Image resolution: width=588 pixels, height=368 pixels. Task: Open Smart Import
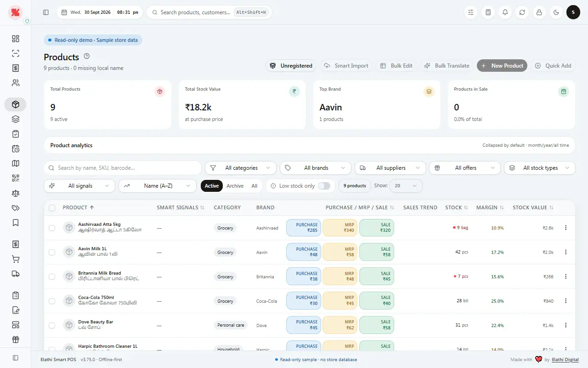(x=346, y=66)
